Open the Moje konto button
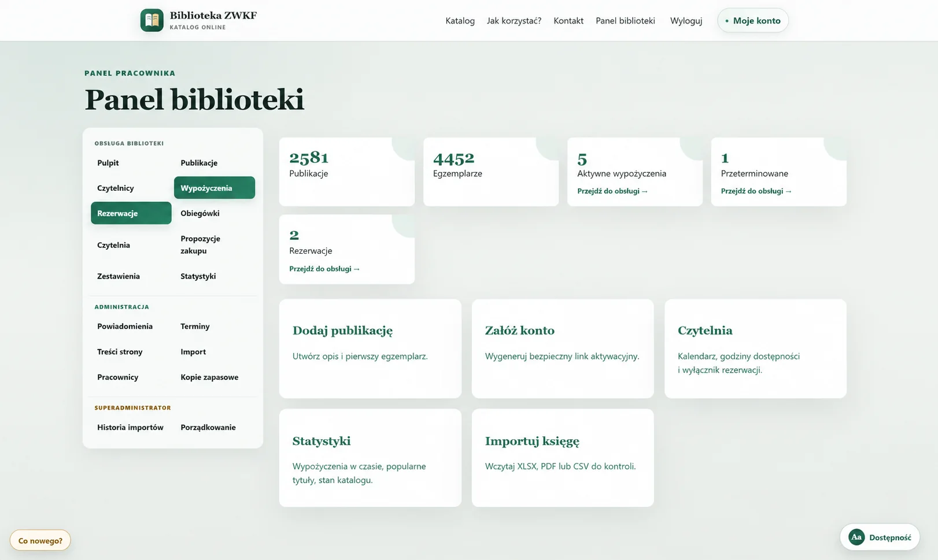Image resolution: width=938 pixels, height=560 pixels. click(x=753, y=20)
